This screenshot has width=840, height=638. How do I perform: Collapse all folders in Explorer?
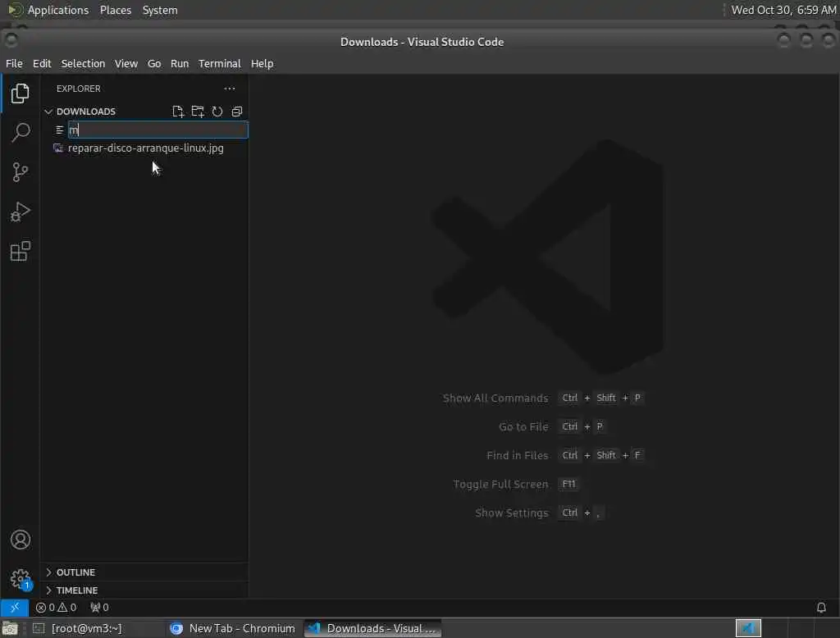point(237,112)
